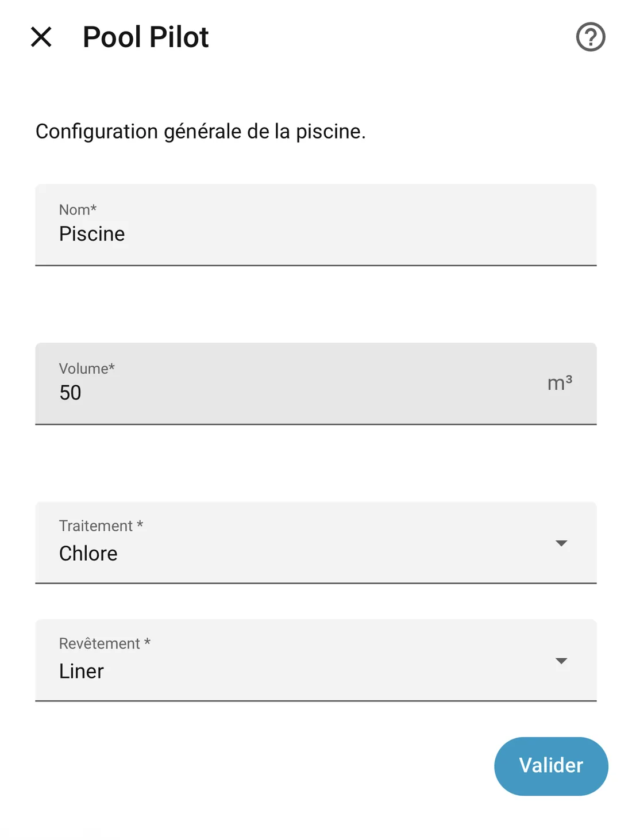Viewport: 632px width, 840px height.
Task: Focus the Volume input field
Action: pos(316,383)
